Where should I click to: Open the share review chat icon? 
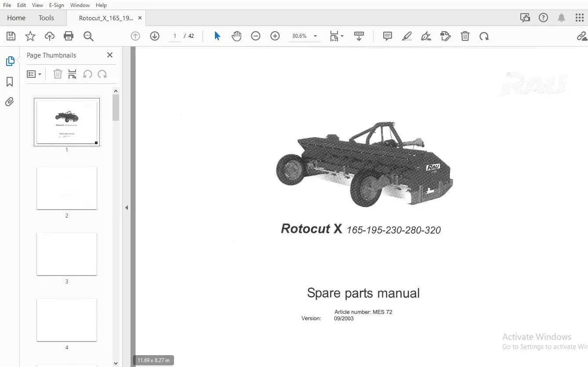525,18
